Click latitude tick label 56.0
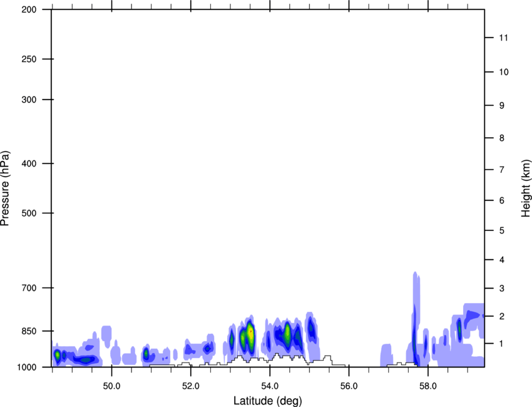 point(349,386)
